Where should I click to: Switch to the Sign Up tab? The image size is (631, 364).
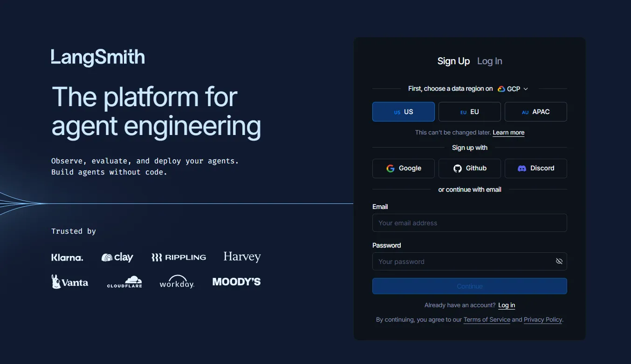453,61
